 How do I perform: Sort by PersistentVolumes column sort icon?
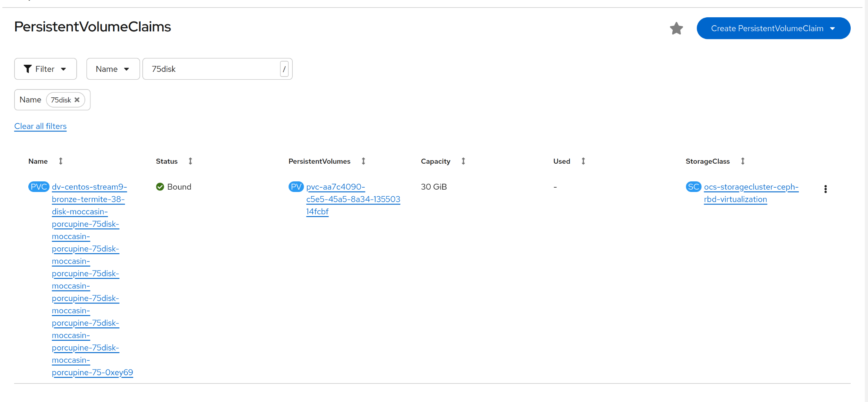[x=363, y=161]
